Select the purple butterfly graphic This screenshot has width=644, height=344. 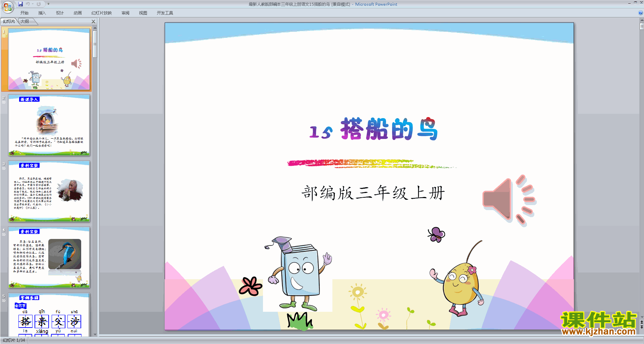pos(436,235)
